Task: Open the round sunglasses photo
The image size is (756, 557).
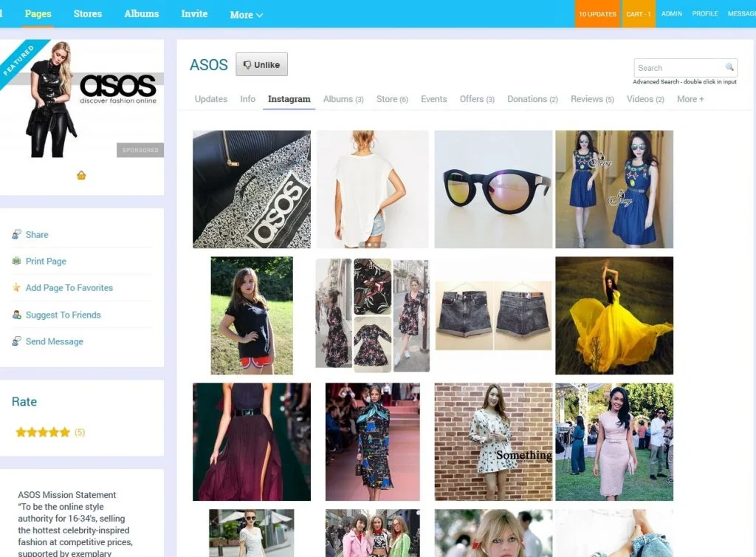Action: (x=493, y=189)
